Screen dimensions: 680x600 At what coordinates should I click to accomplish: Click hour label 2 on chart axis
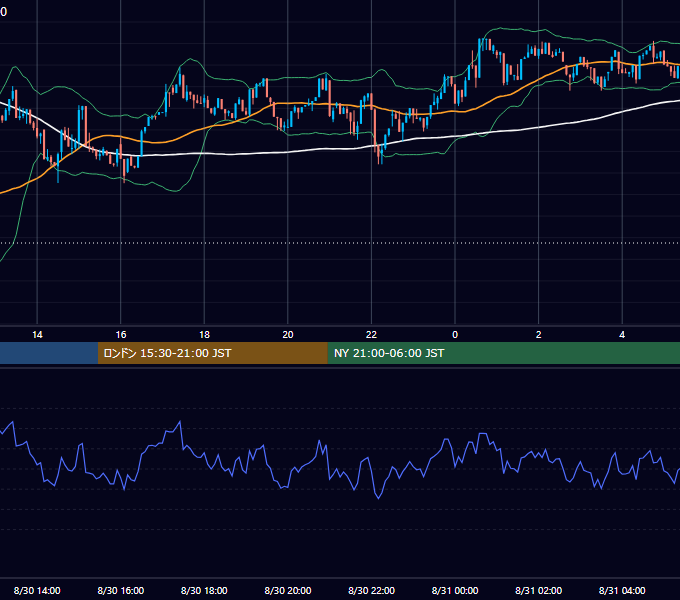tap(539, 335)
